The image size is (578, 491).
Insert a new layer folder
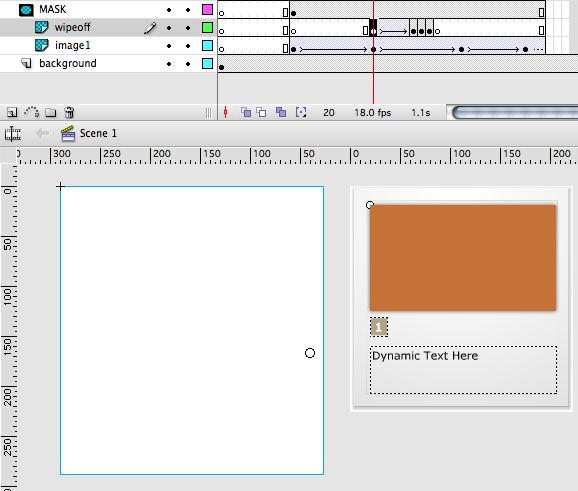[51, 112]
